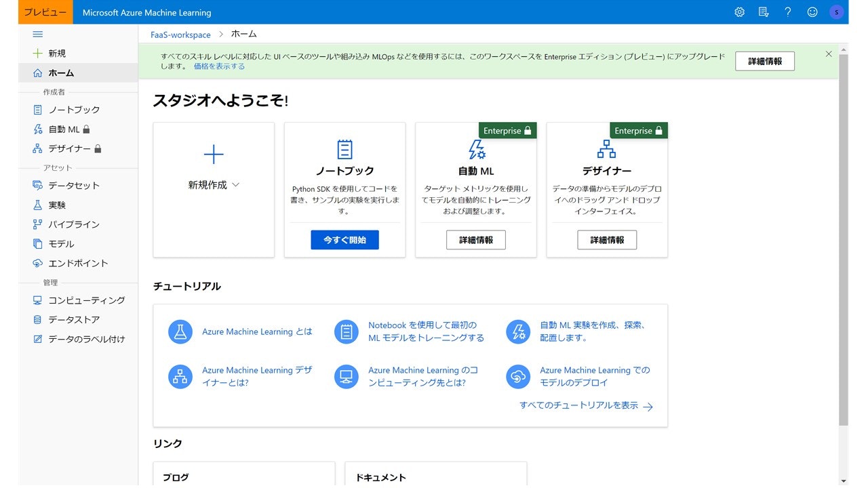Click the hierarchy icon on デザイナー card
The image size is (868, 488).
[x=606, y=149]
